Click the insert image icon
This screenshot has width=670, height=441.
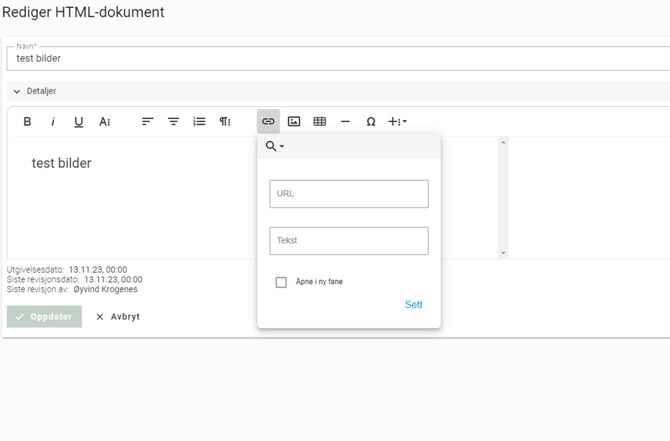click(294, 122)
